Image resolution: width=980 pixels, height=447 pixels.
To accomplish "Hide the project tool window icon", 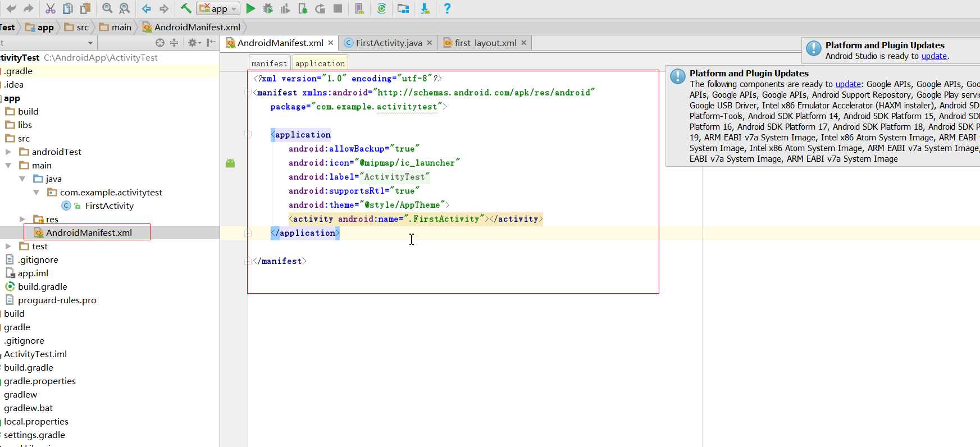I will pyautogui.click(x=211, y=43).
